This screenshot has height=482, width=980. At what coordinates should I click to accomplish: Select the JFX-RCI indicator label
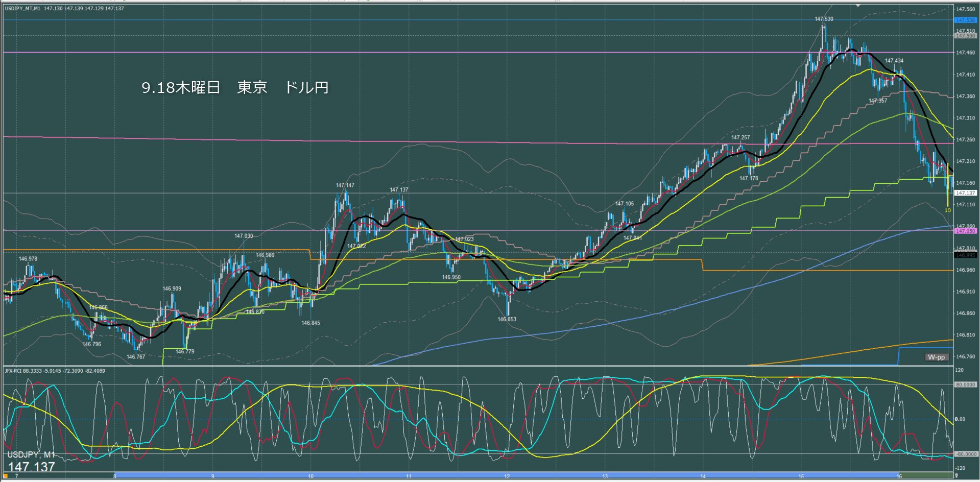click(x=17, y=371)
